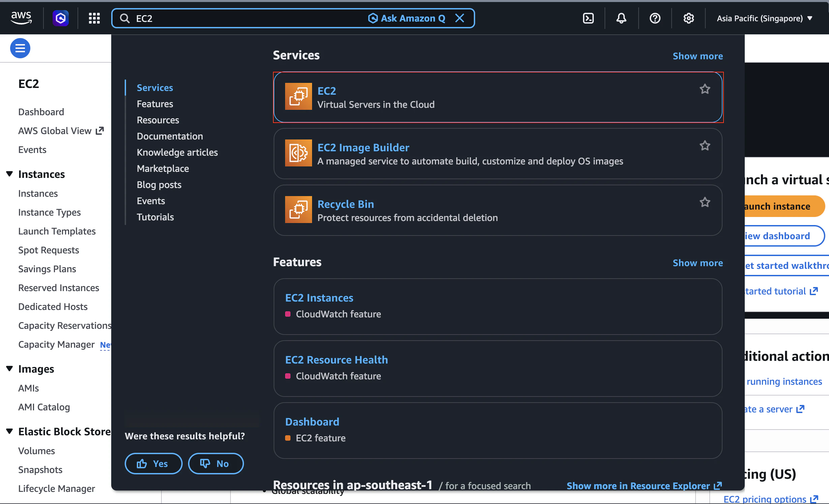Image resolution: width=829 pixels, height=504 pixels.
Task: Collapse the Elastic Block Store section
Action: click(x=9, y=431)
